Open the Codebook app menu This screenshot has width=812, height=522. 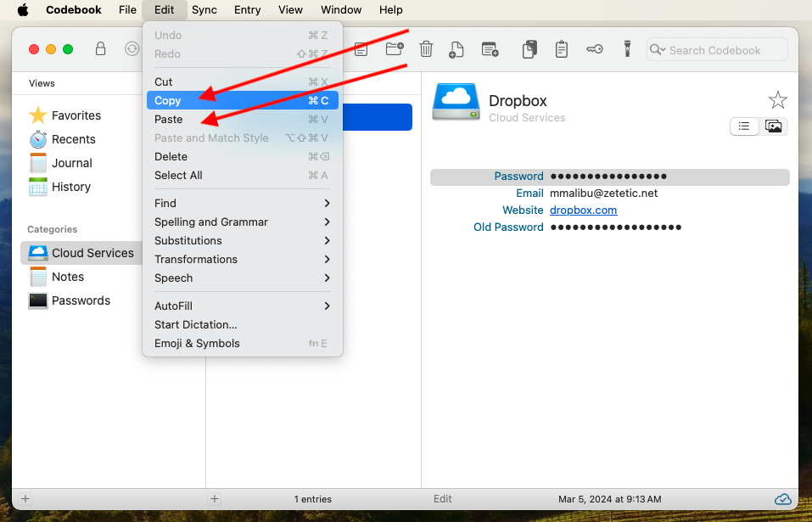74,10
